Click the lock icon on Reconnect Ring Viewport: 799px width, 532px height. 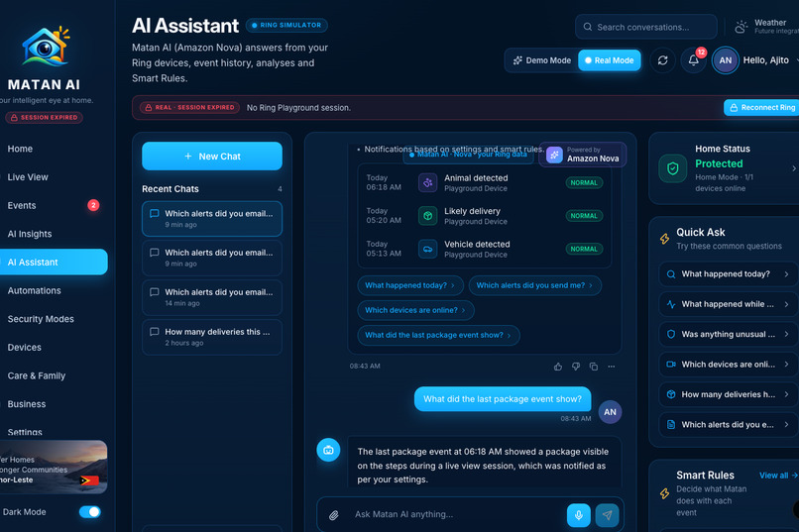click(x=734, y=107)
